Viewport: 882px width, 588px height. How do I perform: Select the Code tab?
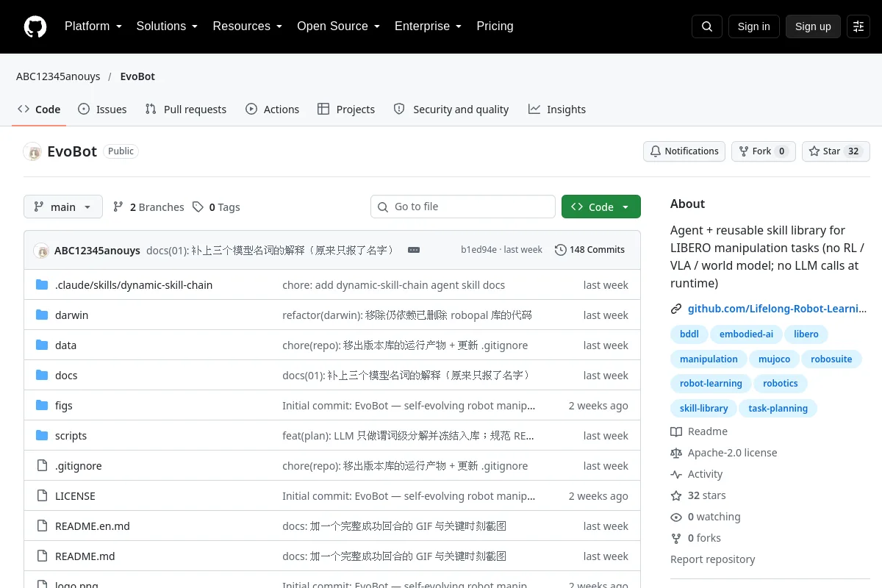tap(39, 110)
